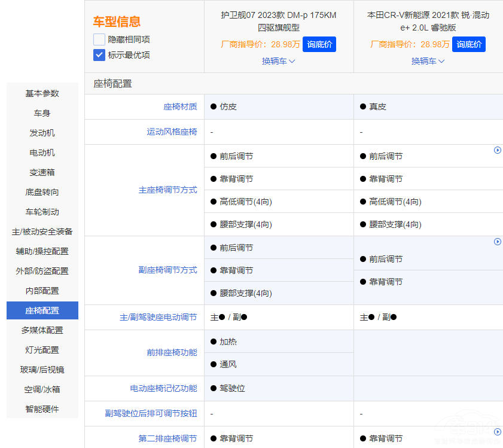Select 座椅配置 sidebar item
The height and width of the screenshot is (448, 503).
click(x=42, y=310)
